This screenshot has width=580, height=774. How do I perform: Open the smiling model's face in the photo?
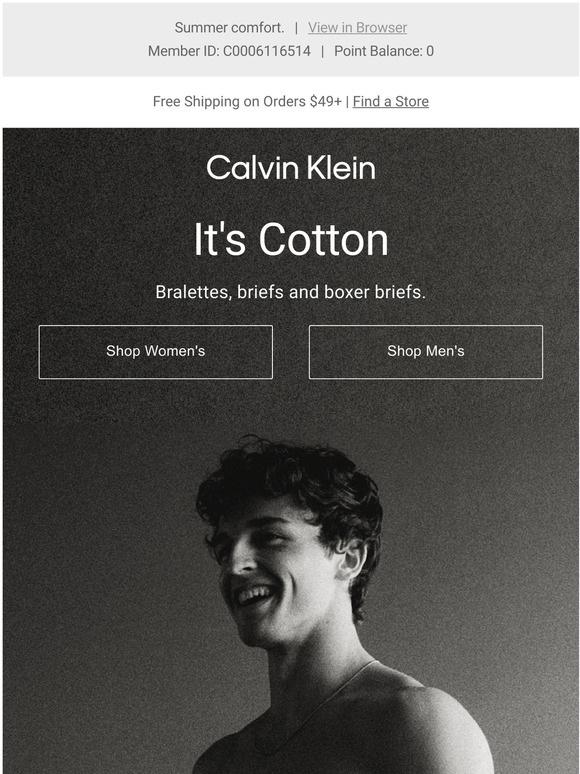click(269, 573)
